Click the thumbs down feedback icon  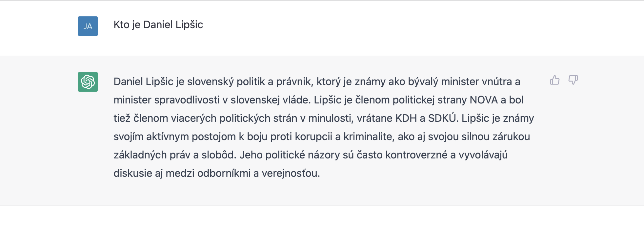click(x=573, y=80)
